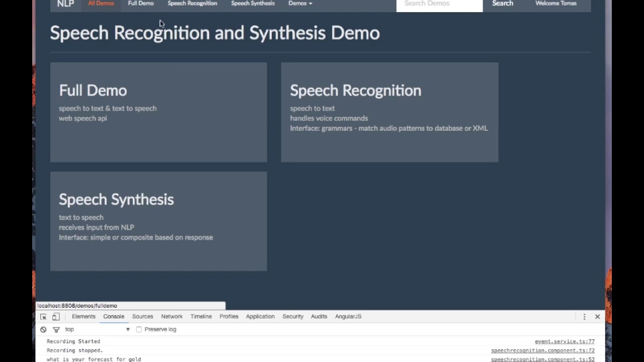
Task: Open Full Demo navbar link
Action: (x=141, y=4)
